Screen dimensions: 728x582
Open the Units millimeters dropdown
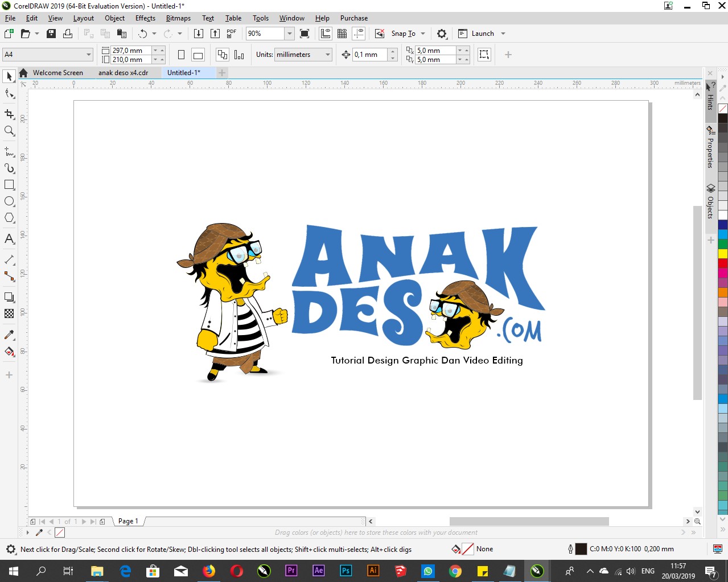click(x=328, y=55)
